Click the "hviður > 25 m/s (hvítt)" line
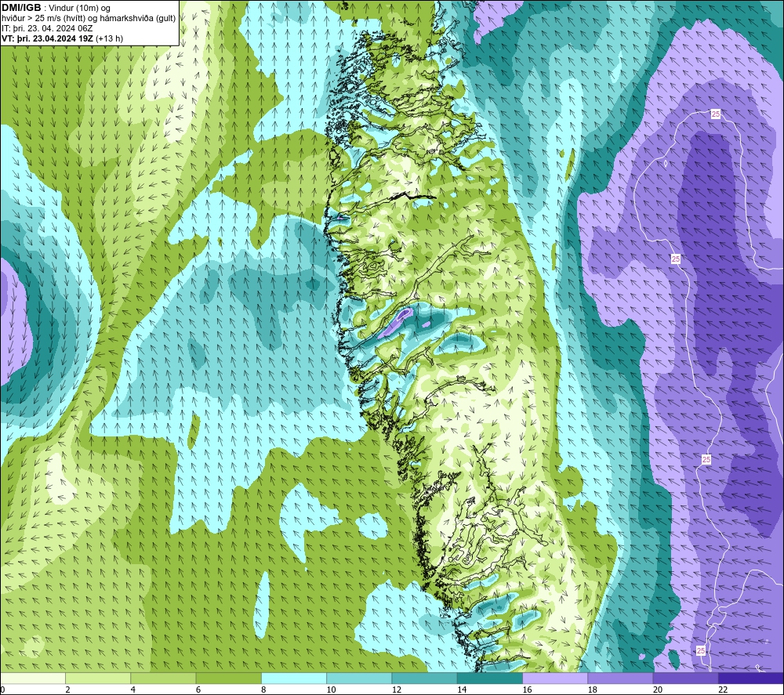The image size is (784, 695). coord(45,19)
